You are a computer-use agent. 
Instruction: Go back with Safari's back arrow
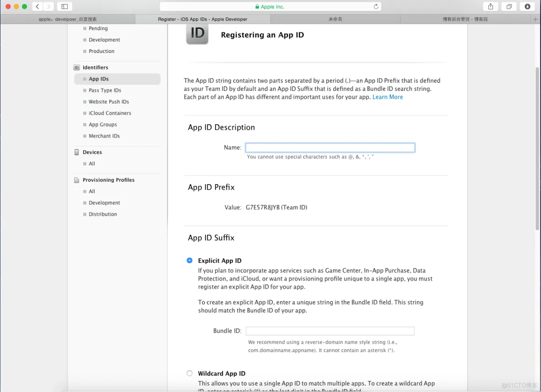point(37,6)
